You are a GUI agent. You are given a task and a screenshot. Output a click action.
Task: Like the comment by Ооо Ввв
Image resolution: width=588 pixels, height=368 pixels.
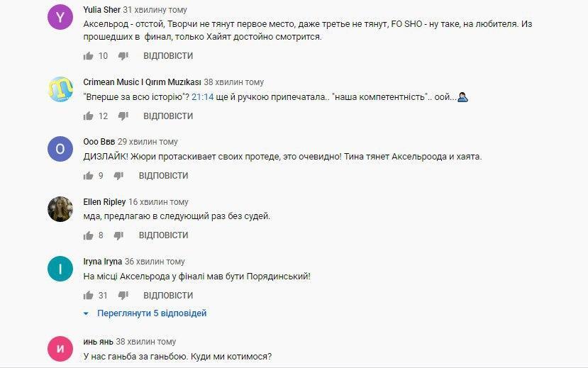(x=89, y=176)
